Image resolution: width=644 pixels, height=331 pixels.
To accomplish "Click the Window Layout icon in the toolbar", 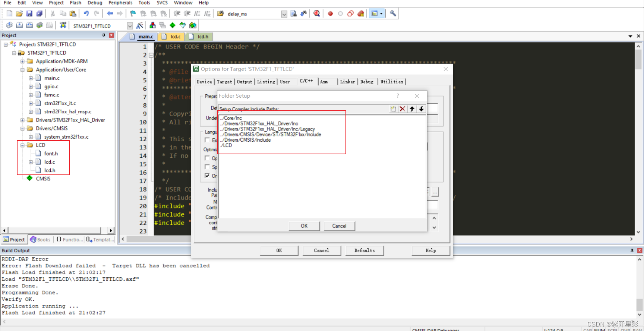I will 374,13.
